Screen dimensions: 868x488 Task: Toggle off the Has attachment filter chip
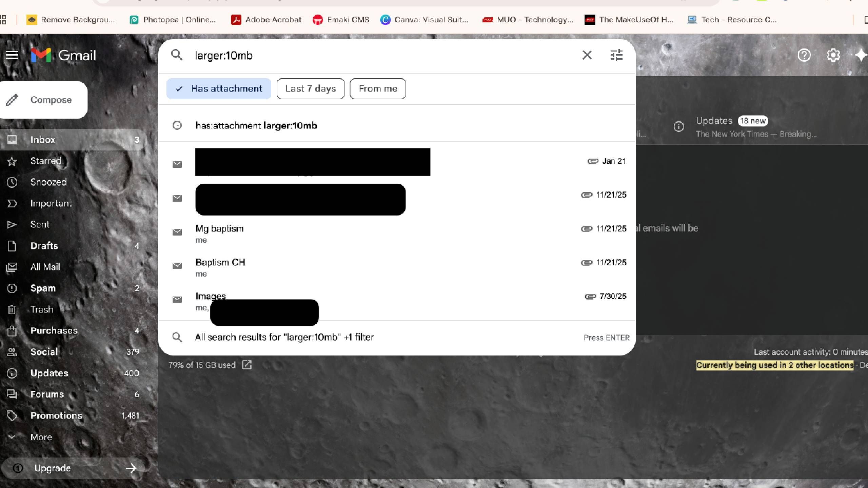click(x=219, y=89)
